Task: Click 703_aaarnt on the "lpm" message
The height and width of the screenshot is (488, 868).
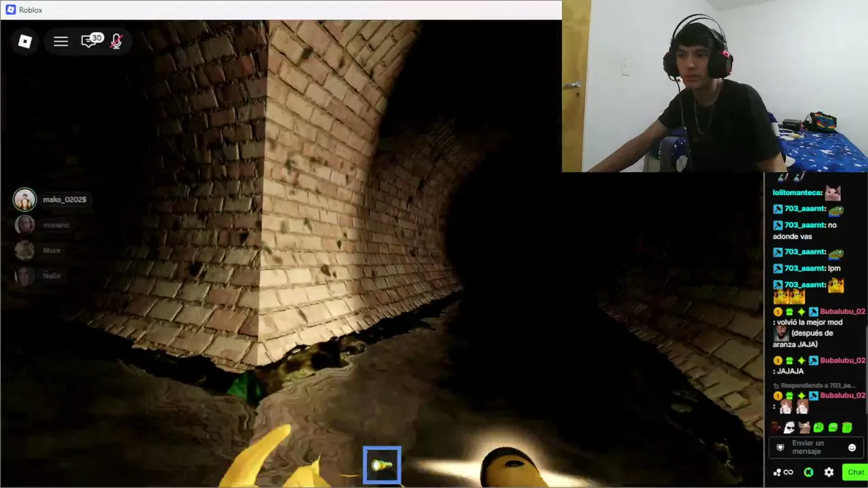Action: (804, 268)
